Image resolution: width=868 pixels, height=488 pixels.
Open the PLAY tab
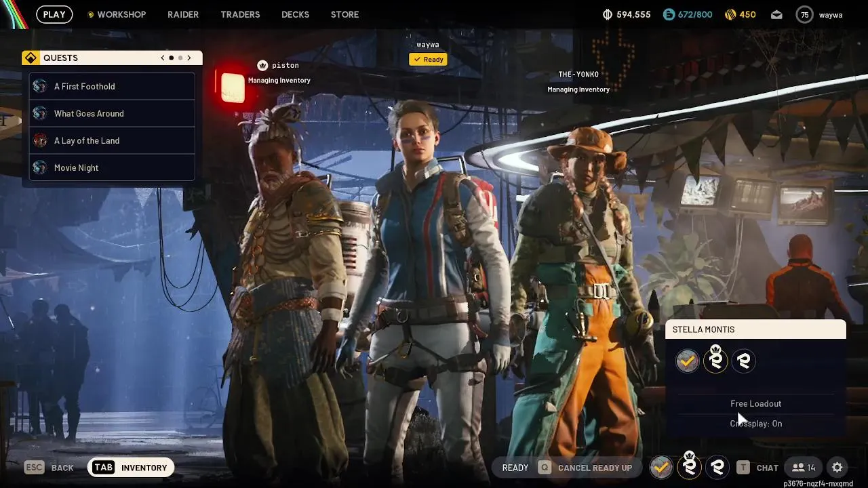54,14
